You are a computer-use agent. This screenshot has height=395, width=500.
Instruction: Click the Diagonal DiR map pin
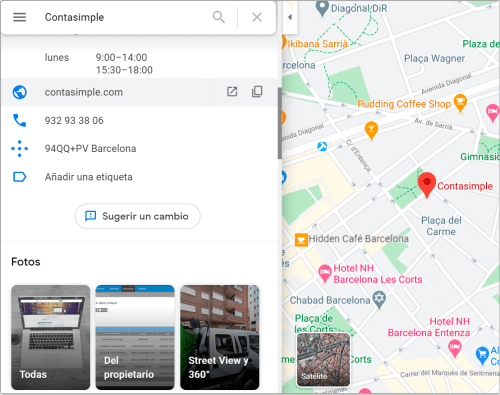(x=322, y=8)
